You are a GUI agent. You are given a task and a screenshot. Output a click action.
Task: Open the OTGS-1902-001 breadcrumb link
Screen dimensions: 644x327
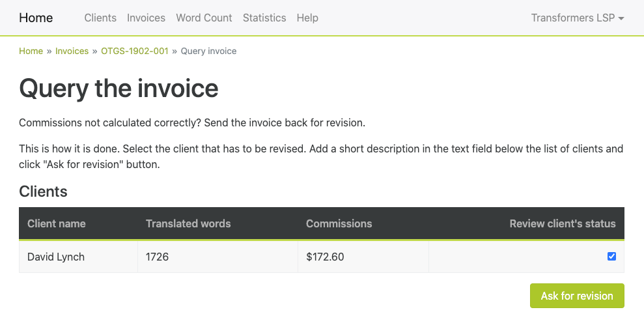pyautogui.click(x=135, y=51)
